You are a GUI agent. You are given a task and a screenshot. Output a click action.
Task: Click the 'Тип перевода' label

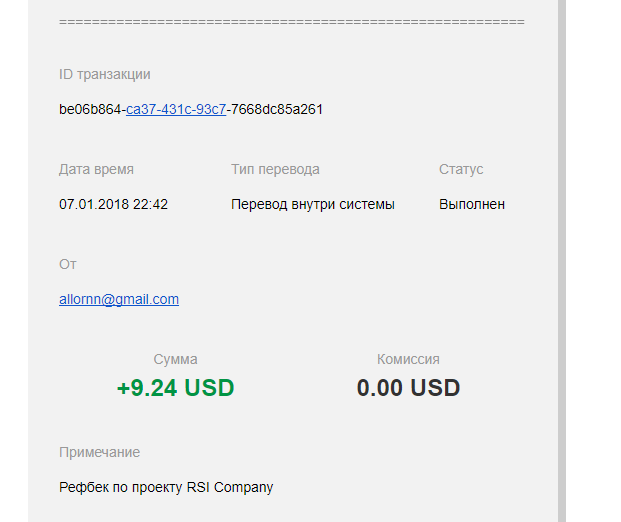click(275, 170)
